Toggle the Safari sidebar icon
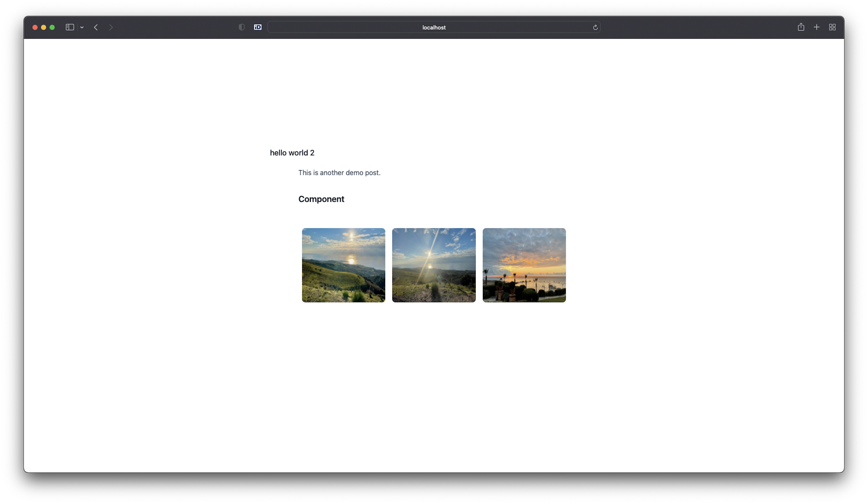The height and width of the screenshot is (504, 868). [70, 27]
